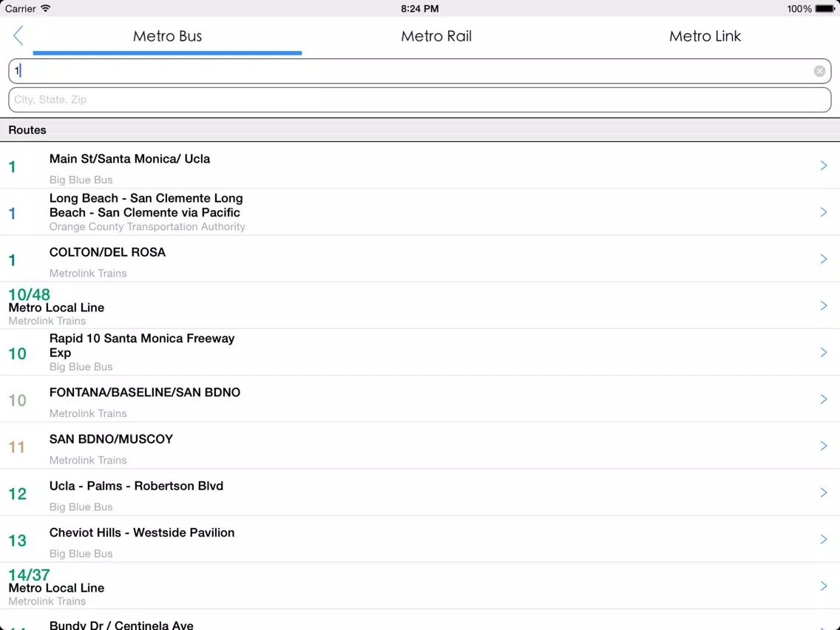The height and width of the screenshot is (630, 840).
Task: Select Bundy Dr / Centinela Ave route
Action: [121, 625]
